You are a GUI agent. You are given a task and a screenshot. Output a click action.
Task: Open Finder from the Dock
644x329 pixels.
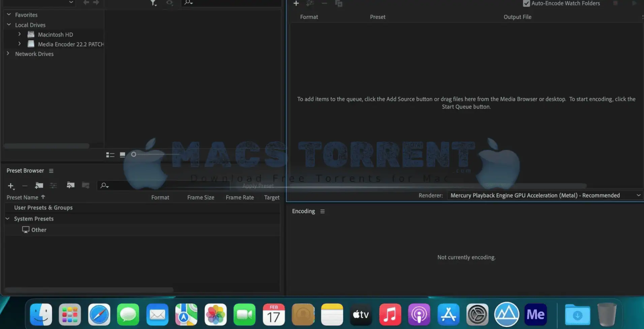[41, 315]
